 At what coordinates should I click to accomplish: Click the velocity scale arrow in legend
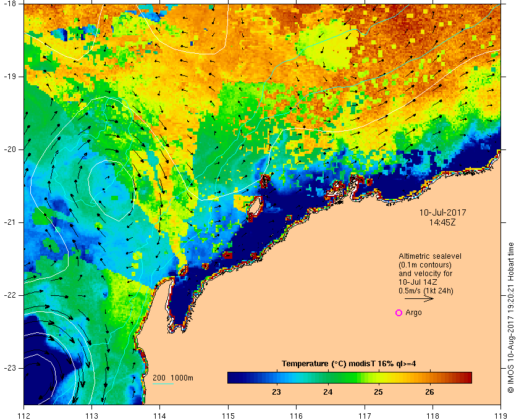pos(419,298)
